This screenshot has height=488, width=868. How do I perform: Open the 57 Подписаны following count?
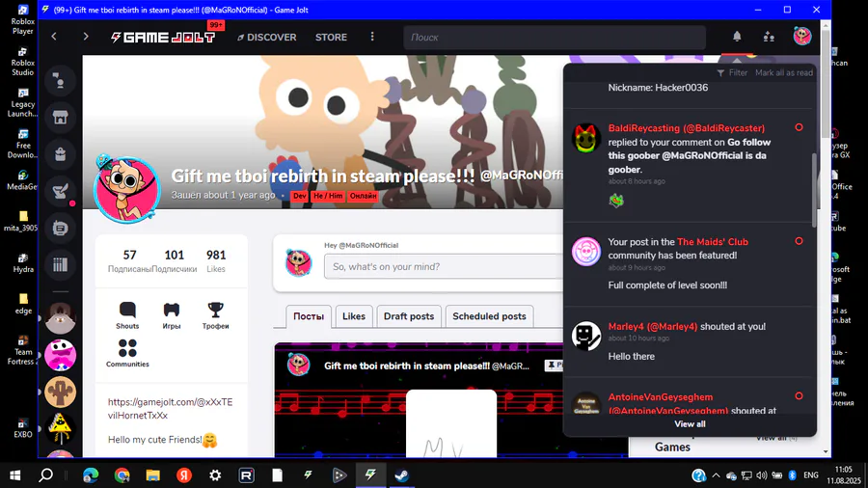tap(129, 261)
